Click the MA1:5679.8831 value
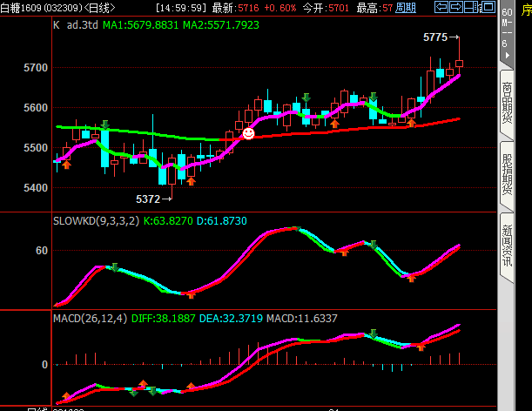Viewport: 532px width, 411px height. (140, 24)
